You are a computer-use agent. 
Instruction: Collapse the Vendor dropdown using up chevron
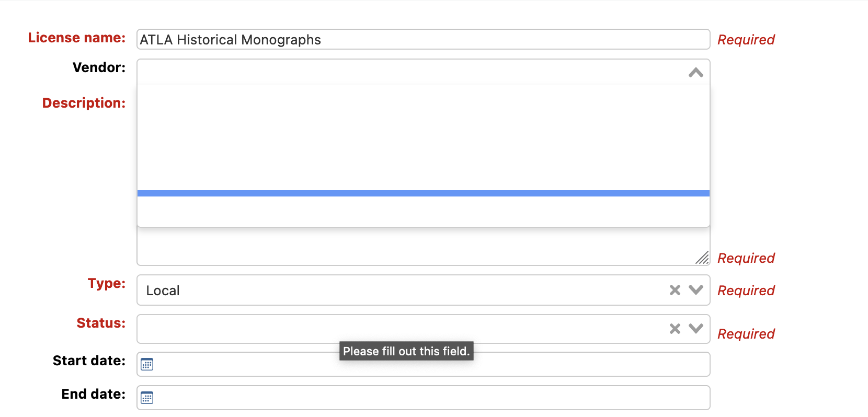pos(695,73)
